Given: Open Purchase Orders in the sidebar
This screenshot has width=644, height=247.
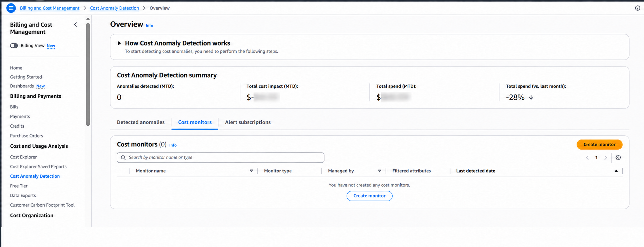Looking at the screenshot, I should tap(26, 136).
